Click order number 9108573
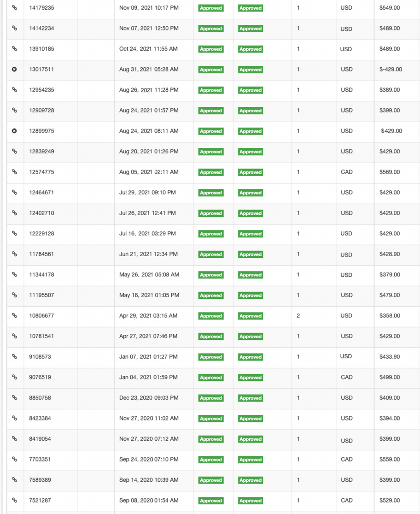Screen dimensions: 420x514 tap(40, 357)
